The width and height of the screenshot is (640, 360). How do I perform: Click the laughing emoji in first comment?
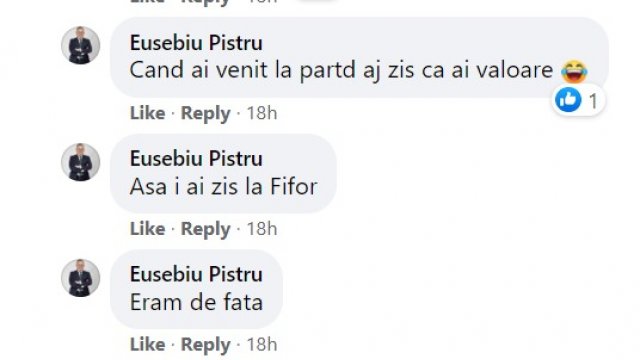tap(574, 71)
